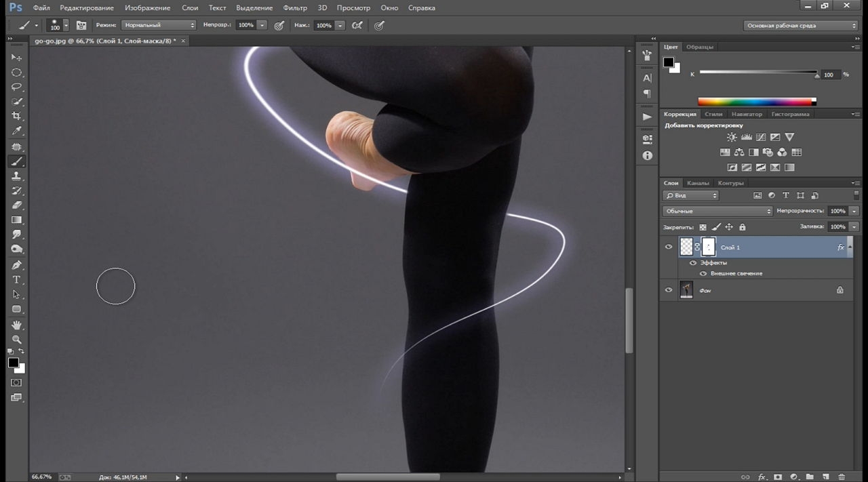Select the Sponge tool
Screen dimensions: 868x482
click(x=17, y=249)
